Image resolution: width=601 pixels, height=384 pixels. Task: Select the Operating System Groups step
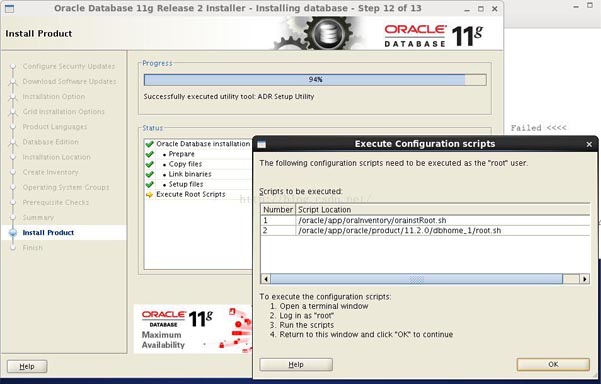tap(66, 187)
